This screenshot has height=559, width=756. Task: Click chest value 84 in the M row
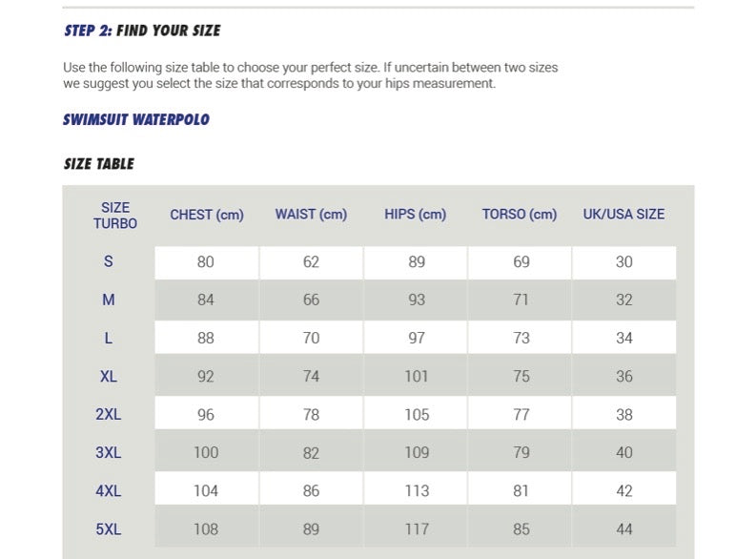(x=206, y=300)
